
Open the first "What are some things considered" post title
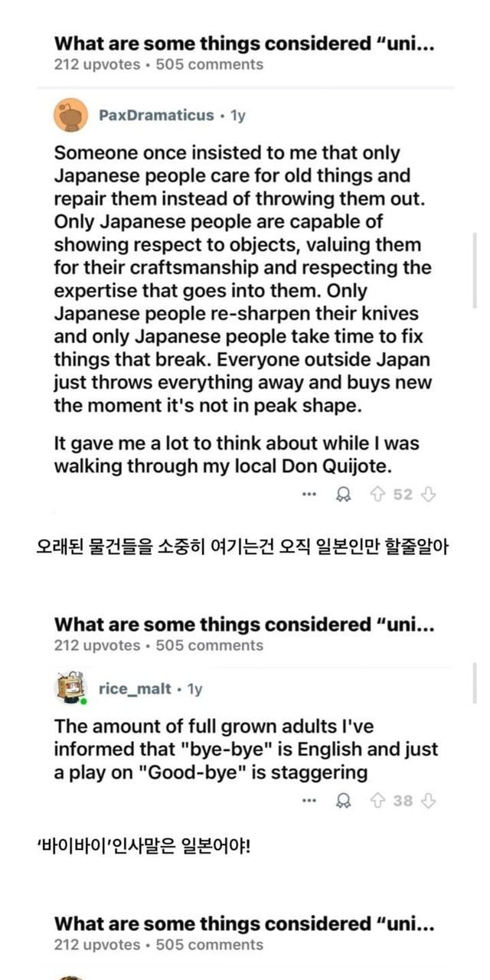click(244, 44)
